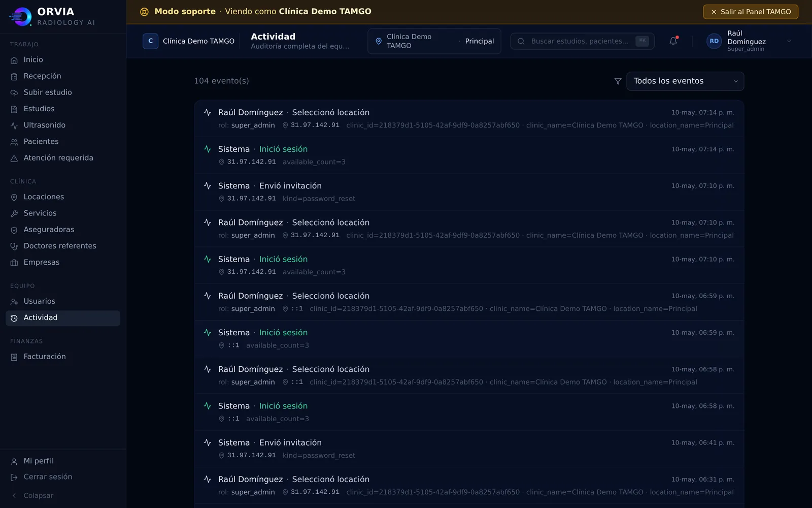Viewport: 812px width, 508px height.
Task: Click the Doctores referentes stethoscope icon
Action: coord(14,246)
